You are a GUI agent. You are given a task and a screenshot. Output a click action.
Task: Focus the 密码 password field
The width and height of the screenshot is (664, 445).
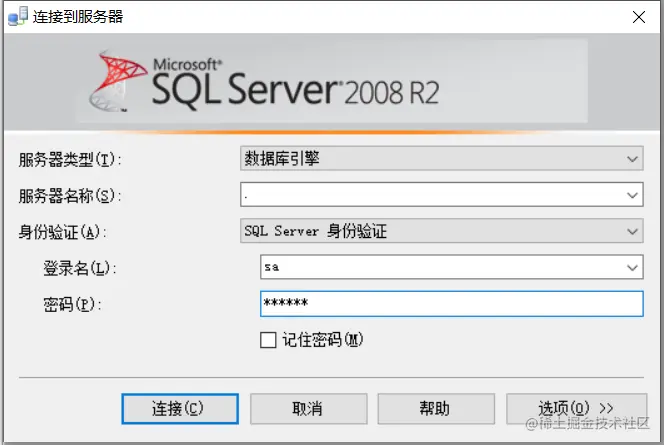click(452, 304)
